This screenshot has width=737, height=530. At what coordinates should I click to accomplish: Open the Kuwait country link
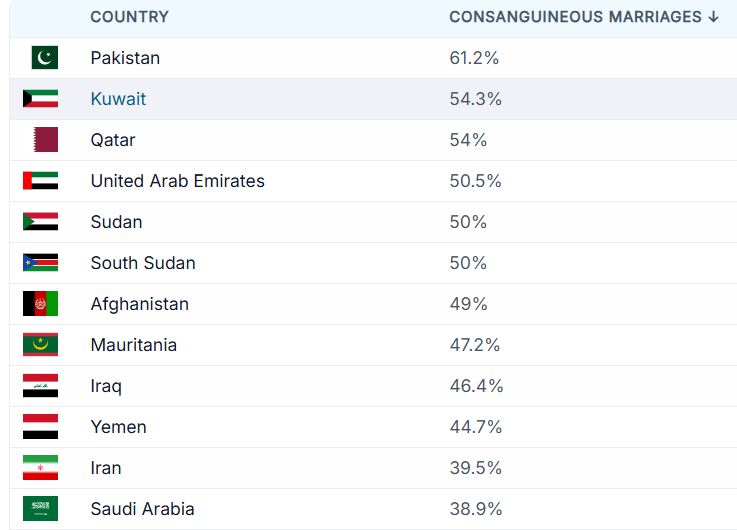point(118,99)
